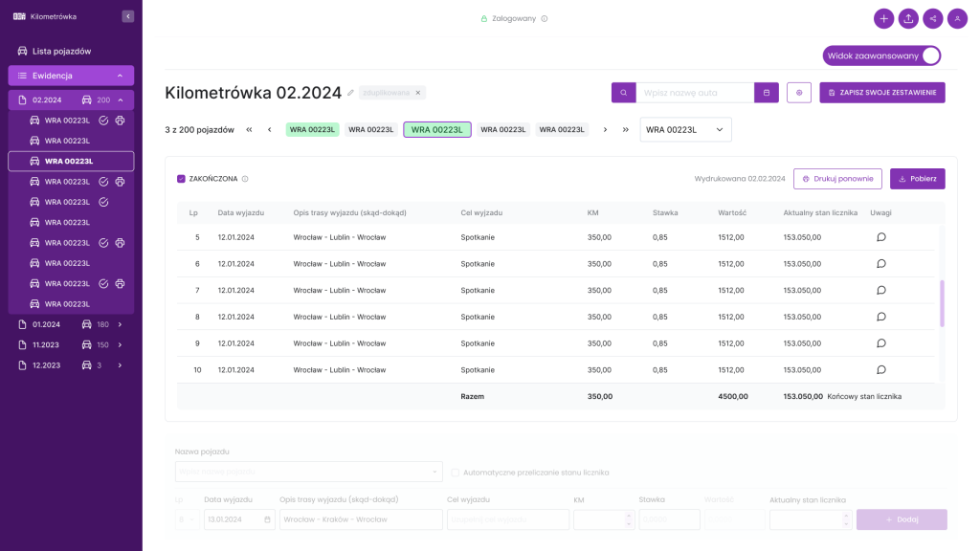Open the share icon in top bar

[x=933, y=18]
